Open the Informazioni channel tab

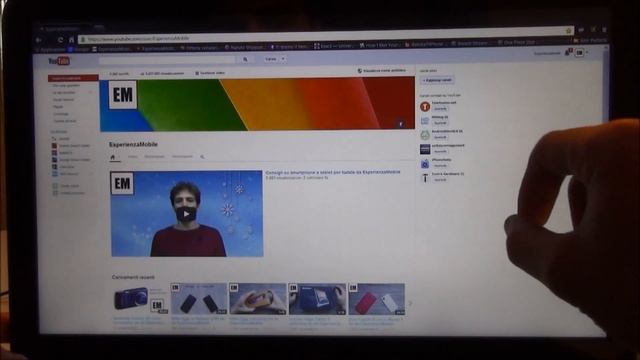182,157
